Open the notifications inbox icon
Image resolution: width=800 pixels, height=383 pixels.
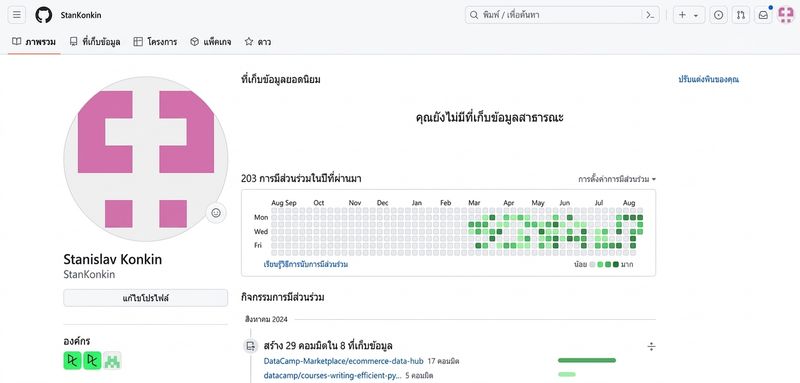coord(763,15)
